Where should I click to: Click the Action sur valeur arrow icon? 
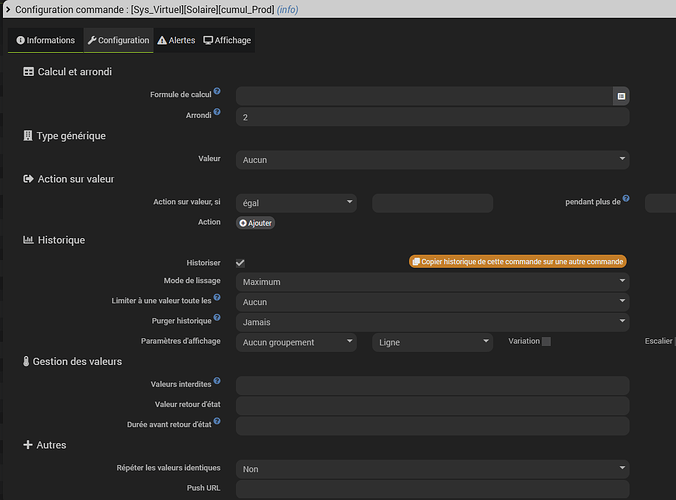tap(28, 179)
